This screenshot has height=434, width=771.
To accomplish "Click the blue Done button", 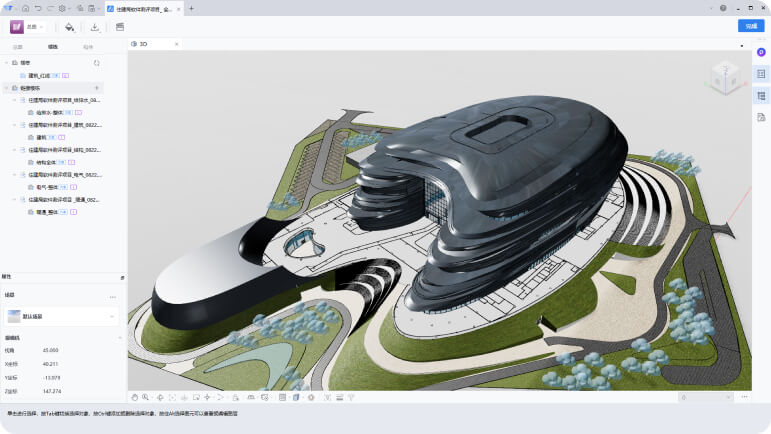I will point(750,26).
